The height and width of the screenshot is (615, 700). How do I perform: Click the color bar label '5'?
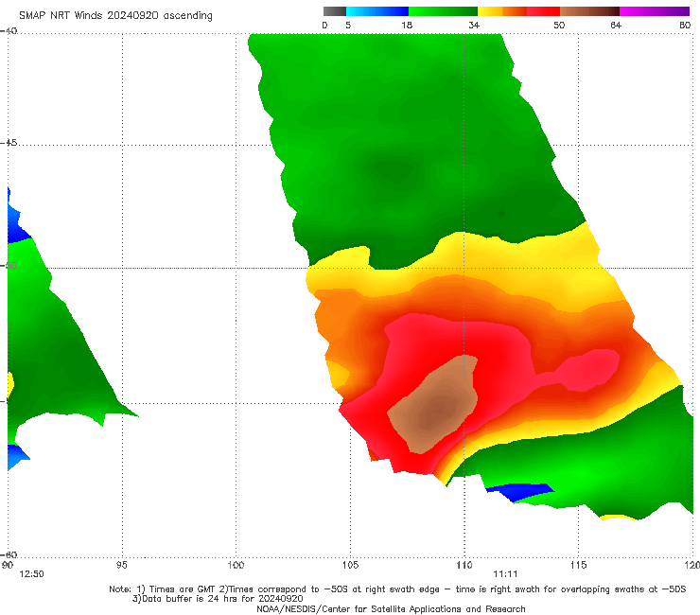tap(348, 26)
